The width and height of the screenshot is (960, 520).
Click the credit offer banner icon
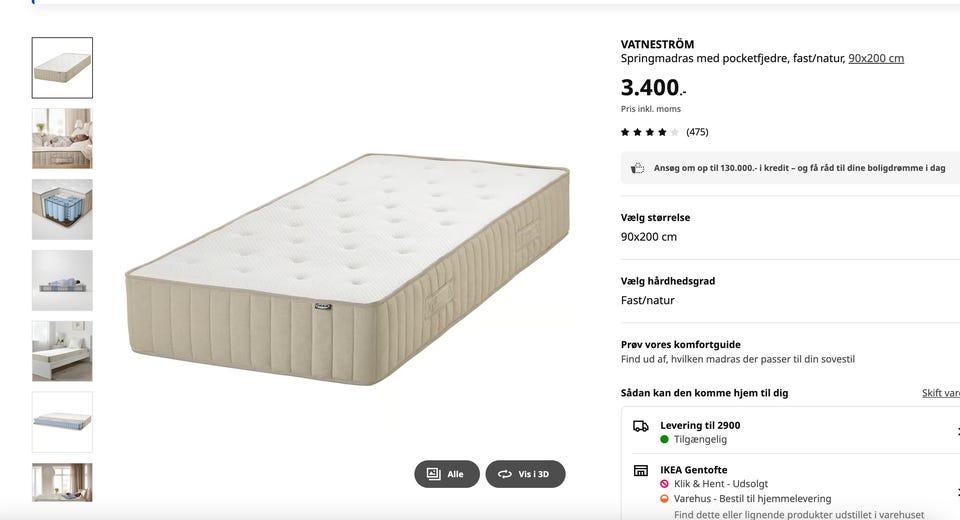(638, 168)
